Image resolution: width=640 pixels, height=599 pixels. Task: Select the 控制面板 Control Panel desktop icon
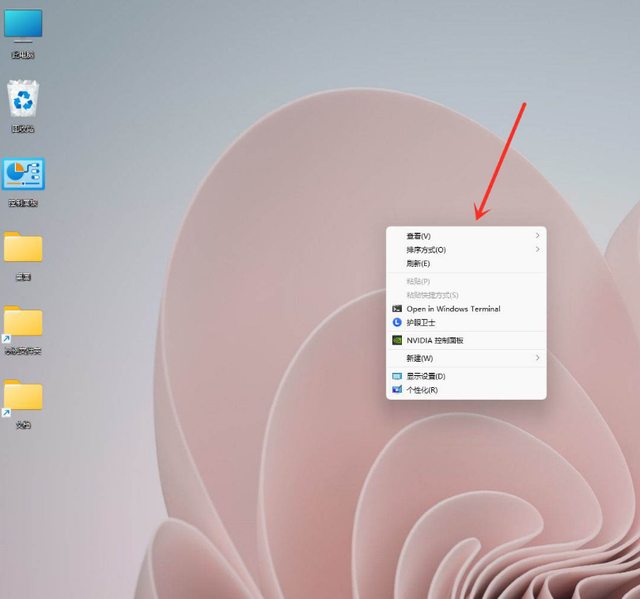23,176
